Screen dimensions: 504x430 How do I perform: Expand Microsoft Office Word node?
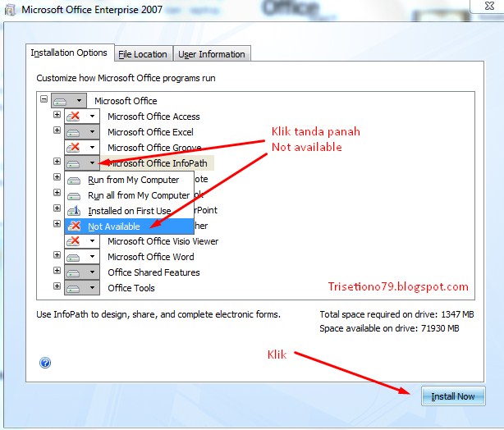tap(57, 255)
